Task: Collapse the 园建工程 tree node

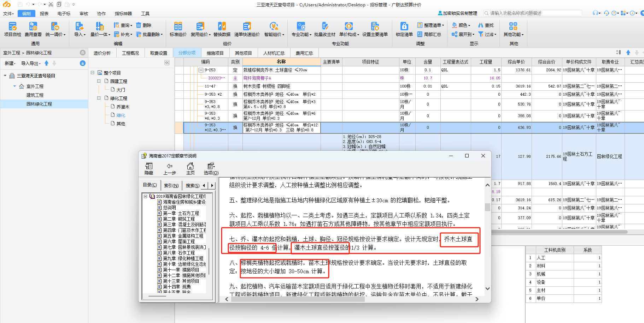Action: pos(99,81)
